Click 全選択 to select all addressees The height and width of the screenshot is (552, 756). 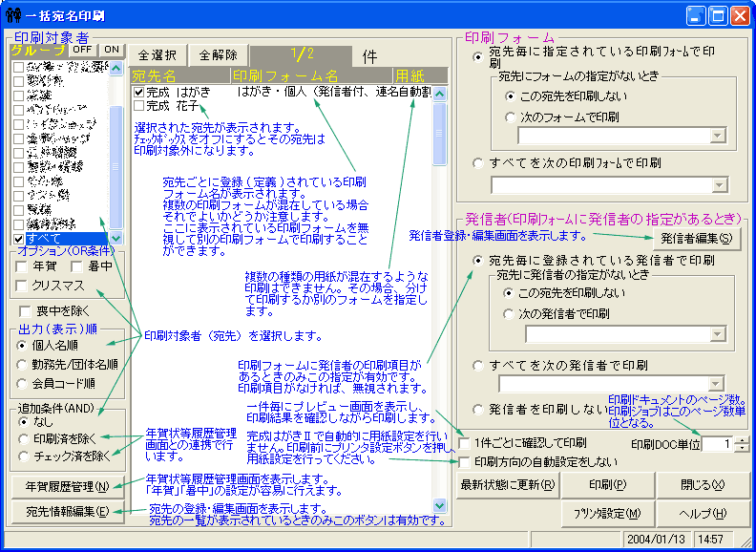157,54
